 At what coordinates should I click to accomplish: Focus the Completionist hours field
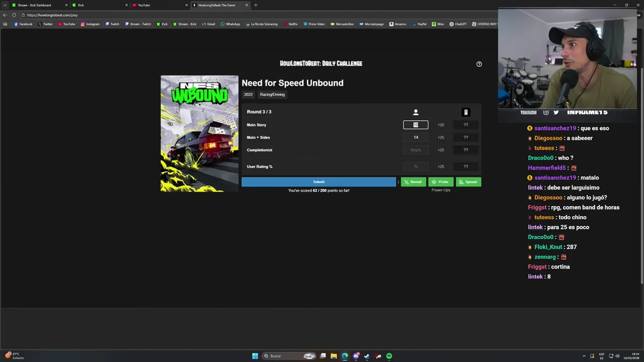point(416,150)
